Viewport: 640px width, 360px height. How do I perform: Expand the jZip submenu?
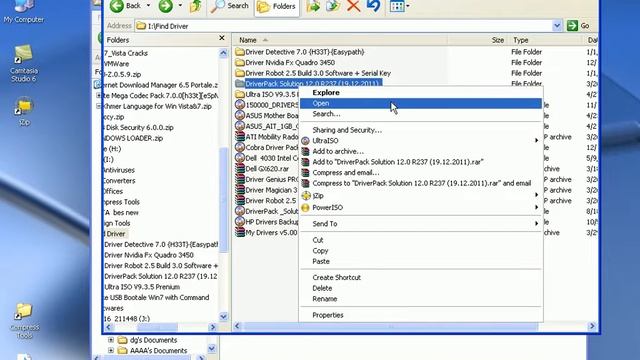pos(420,196)
